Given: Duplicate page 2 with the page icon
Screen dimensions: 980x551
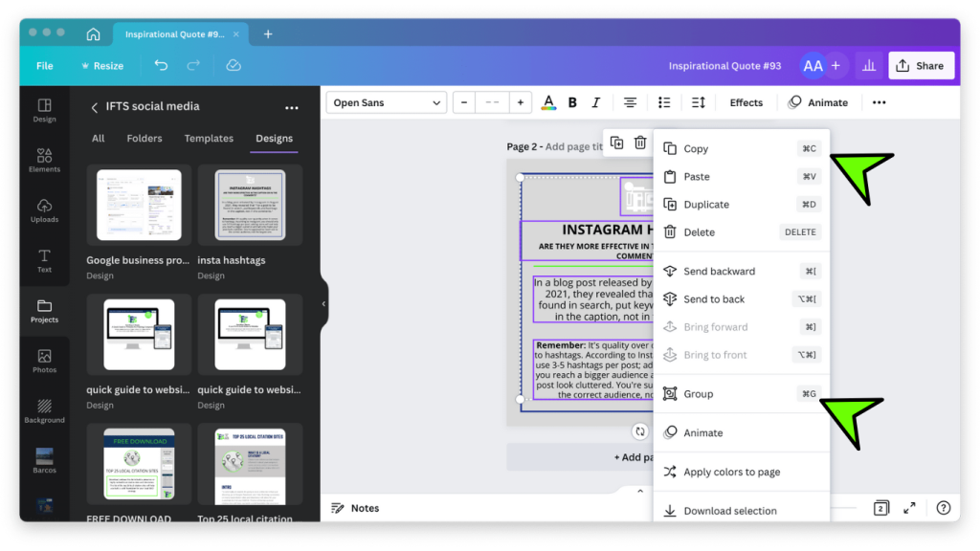Looking at the screenshot, I should pos(617,143).
